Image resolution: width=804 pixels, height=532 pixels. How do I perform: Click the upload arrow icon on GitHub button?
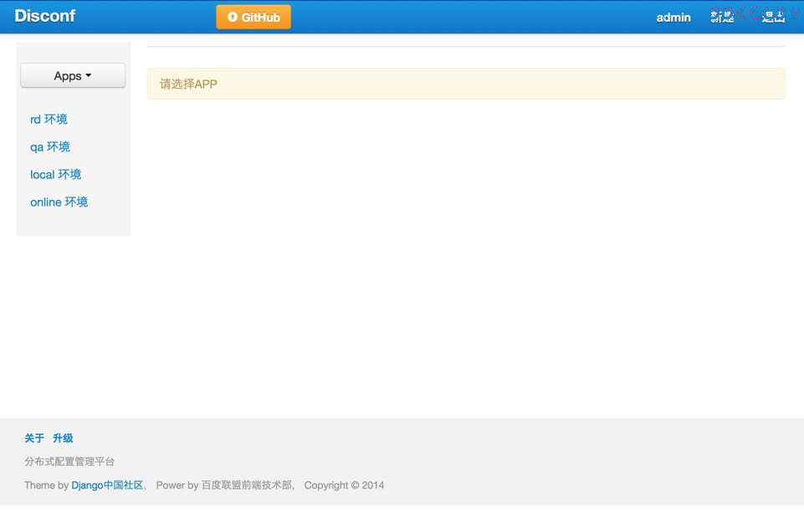point(233,17)
